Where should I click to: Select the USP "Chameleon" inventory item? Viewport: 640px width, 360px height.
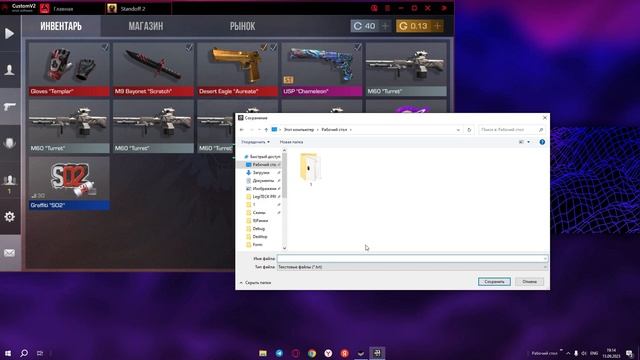click(x=322, y=69)
